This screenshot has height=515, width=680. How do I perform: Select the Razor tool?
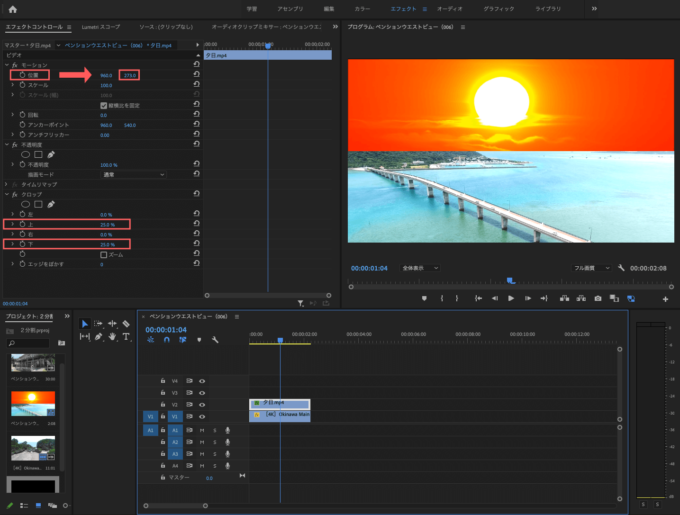pyautogui.click(x=126, y=324)
